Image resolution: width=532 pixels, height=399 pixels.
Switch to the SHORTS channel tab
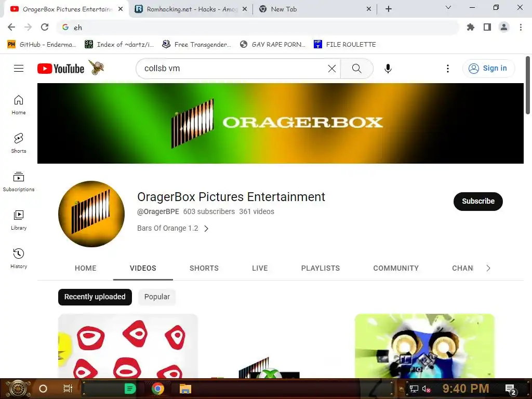(204, 268)
